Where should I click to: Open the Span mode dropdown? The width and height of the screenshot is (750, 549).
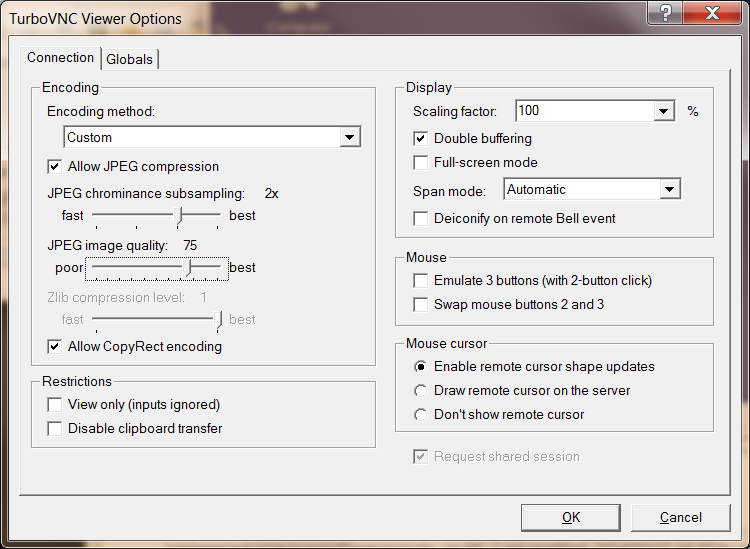coord(592,189)
